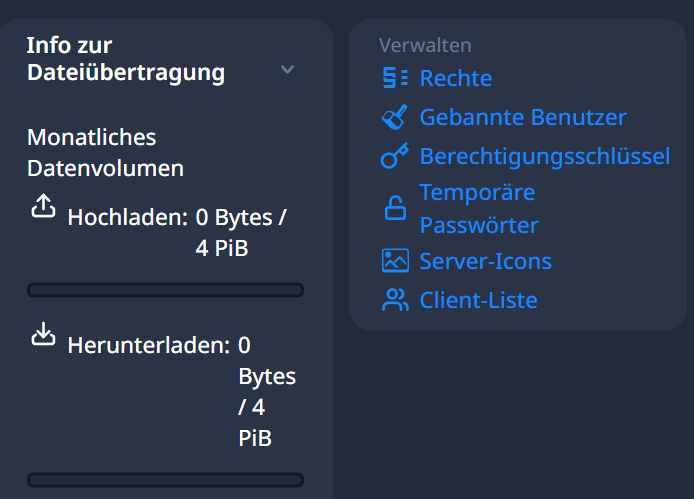
Task: Click the Berechtigungsschlüssel key icon
Action: click(x=395, y=156)
